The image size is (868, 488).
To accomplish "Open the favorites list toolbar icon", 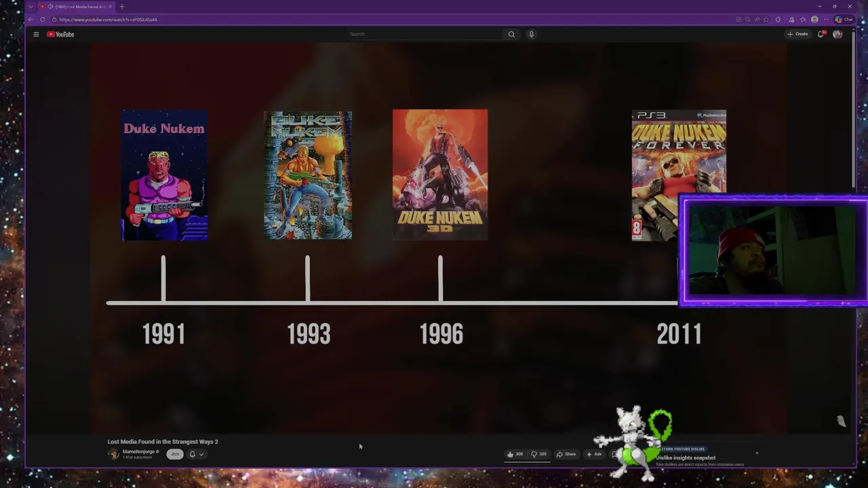I will click(803, 19).
